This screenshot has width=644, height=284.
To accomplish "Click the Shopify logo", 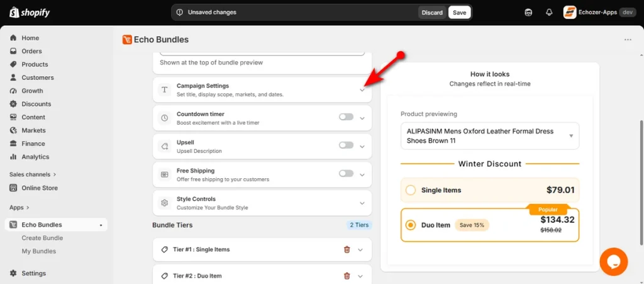I will click(x=30, y=13).
